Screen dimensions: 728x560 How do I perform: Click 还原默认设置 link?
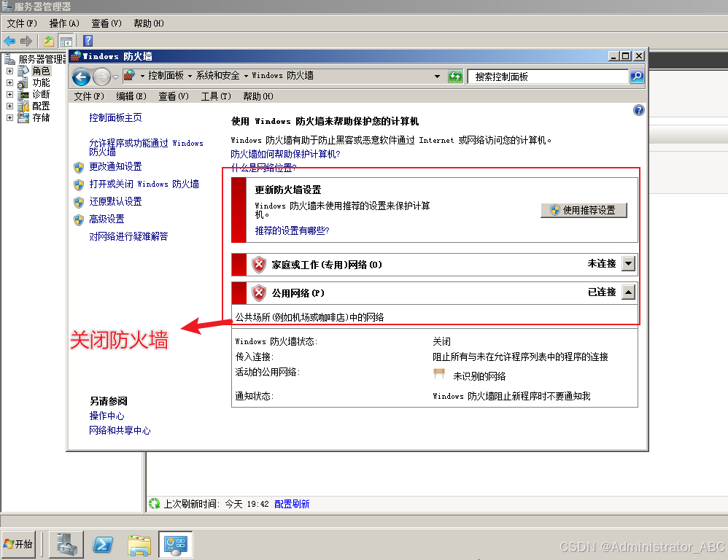115,201
